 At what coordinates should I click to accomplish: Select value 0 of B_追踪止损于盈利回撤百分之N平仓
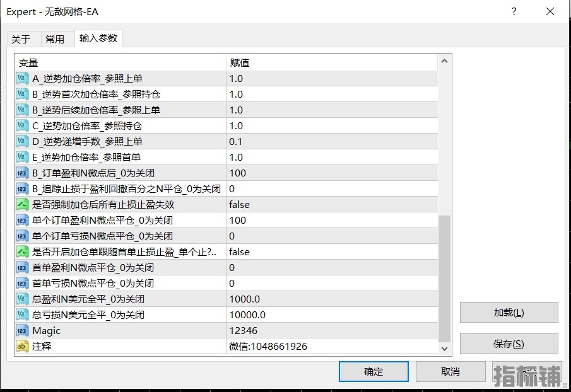coord(232,189)
